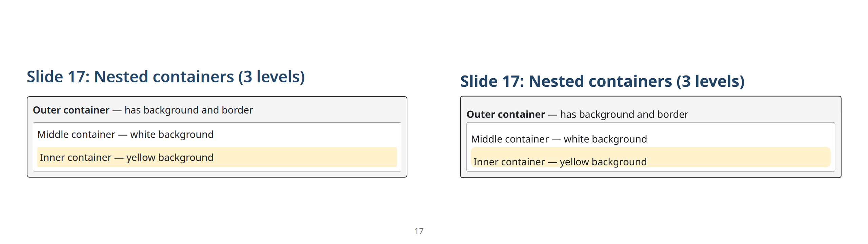The width and height of the screenshot is (868, 244).
Task: Click empty yellow area of left inner container
Action: pos(305,157)
